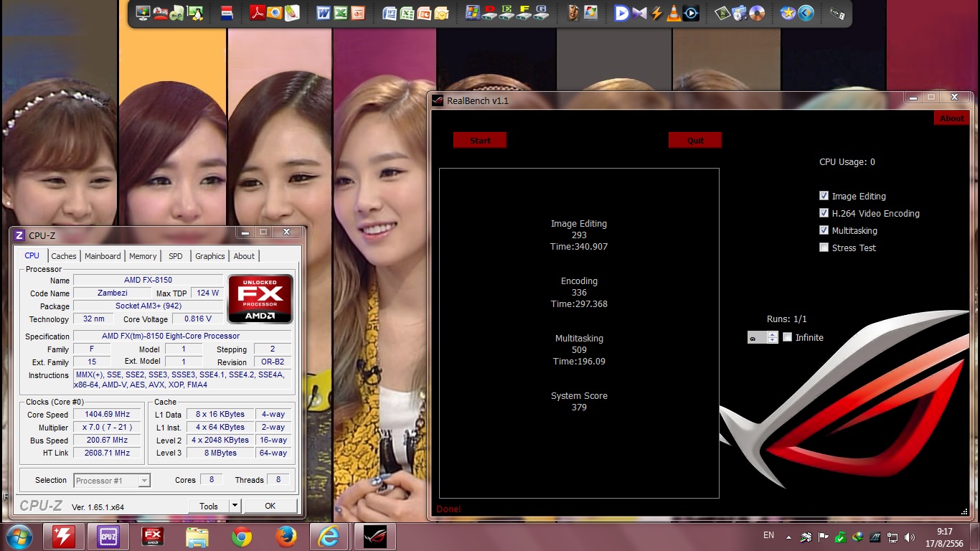This screenshot has width=980, height=551.
Task: Open the gold star icon in the dock
Action: [788, 13]
